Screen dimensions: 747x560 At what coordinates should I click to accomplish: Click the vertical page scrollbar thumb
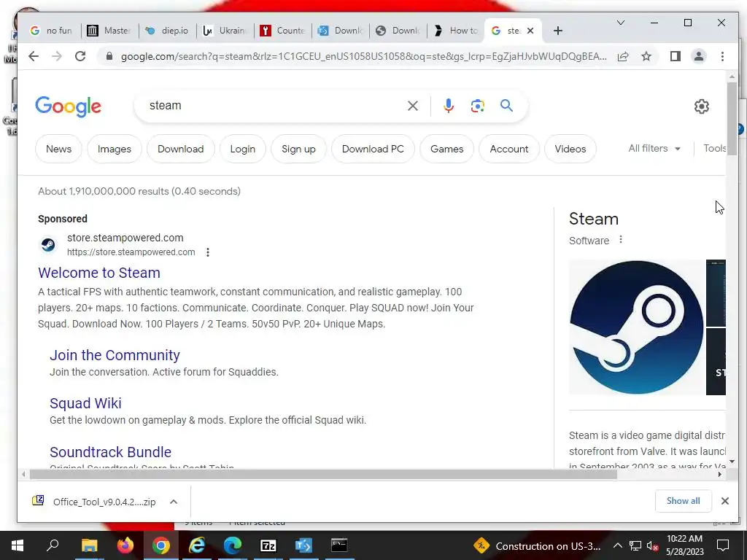732,118
